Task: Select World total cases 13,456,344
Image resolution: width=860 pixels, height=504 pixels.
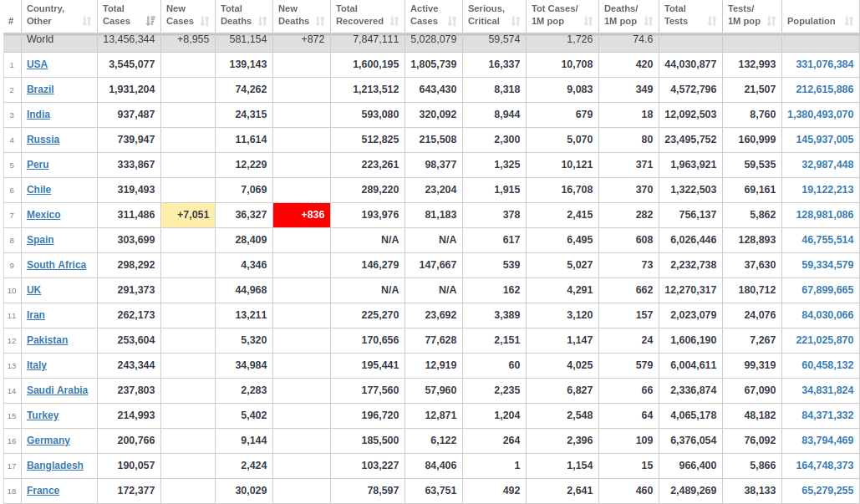Action: 129,39
